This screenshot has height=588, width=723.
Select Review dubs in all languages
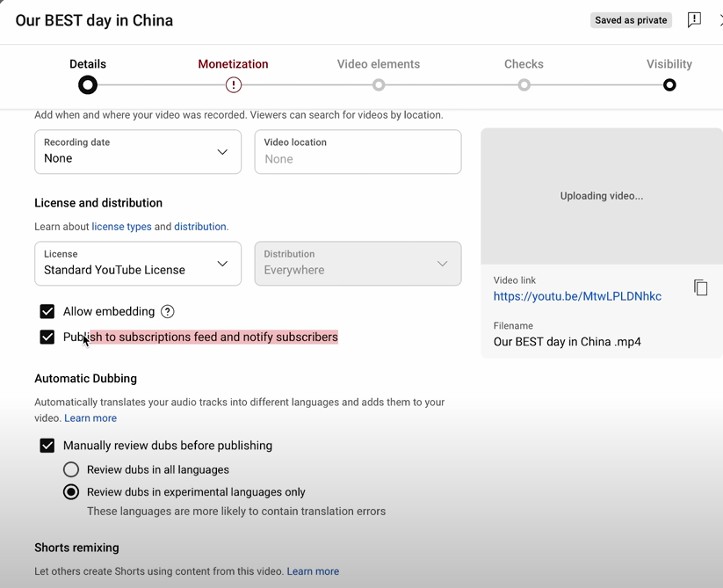point(71,469)
